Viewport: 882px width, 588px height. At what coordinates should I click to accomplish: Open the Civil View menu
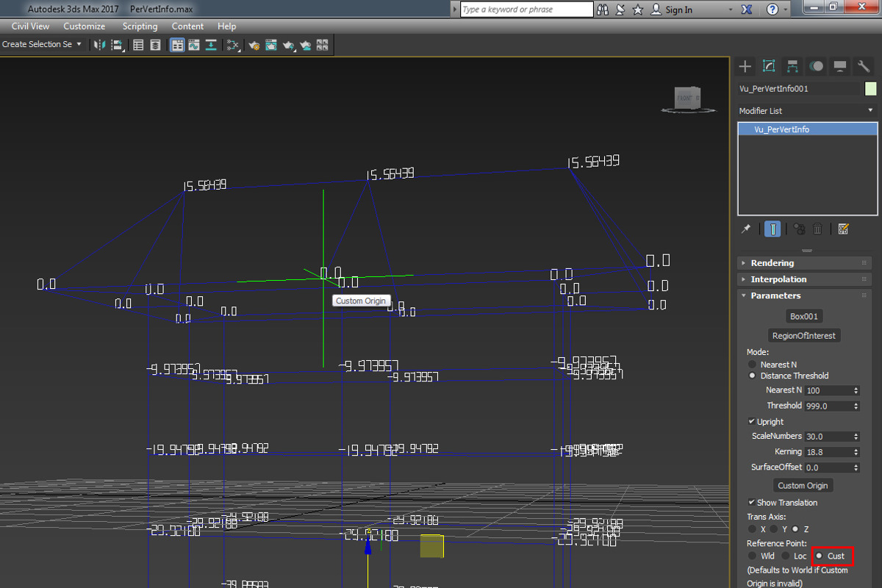point(31,26)
